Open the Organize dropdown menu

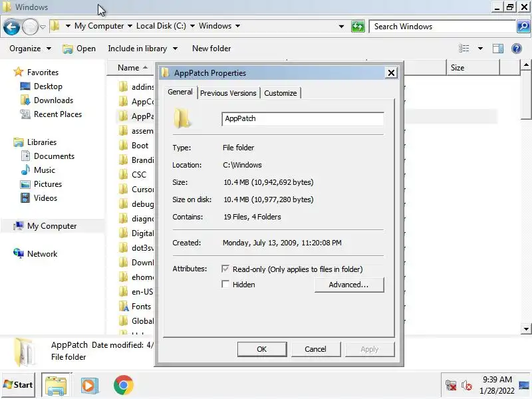point(30,49)
